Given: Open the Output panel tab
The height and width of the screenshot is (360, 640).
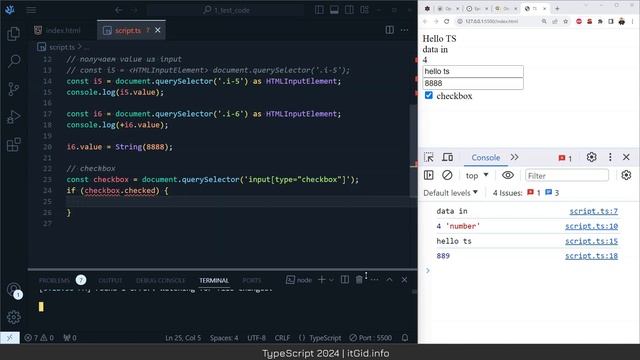Looking at the screenshot, I should pyautogui.click(x=110, y=280).
